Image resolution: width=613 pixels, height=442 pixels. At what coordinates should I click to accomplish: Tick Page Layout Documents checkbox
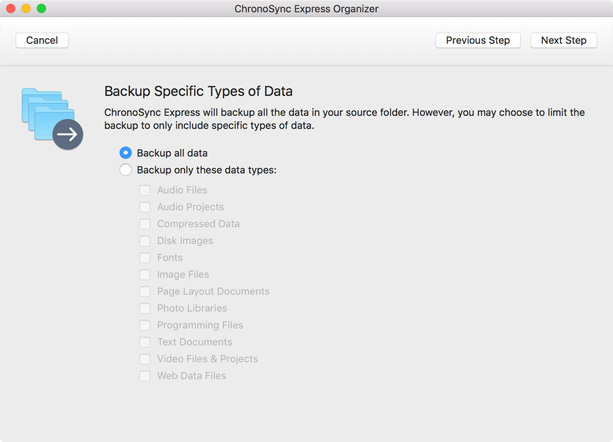click(145, 292)
